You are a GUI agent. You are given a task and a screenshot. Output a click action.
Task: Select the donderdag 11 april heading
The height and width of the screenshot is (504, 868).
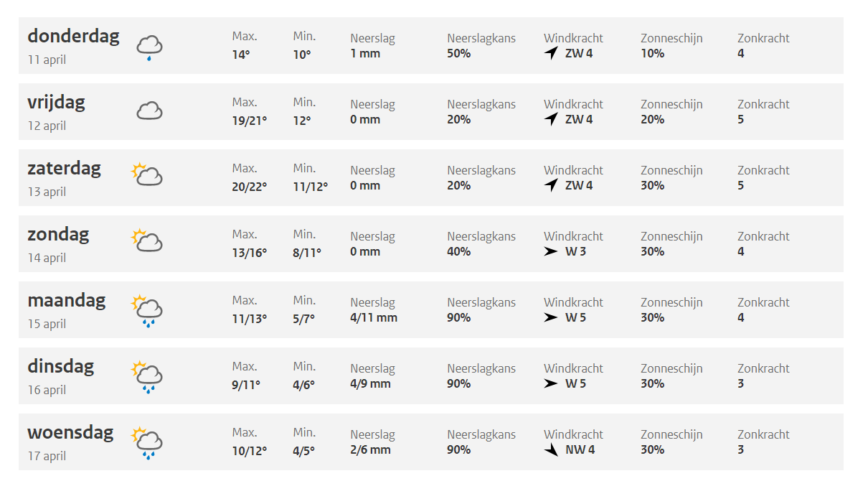pos(73,46)
